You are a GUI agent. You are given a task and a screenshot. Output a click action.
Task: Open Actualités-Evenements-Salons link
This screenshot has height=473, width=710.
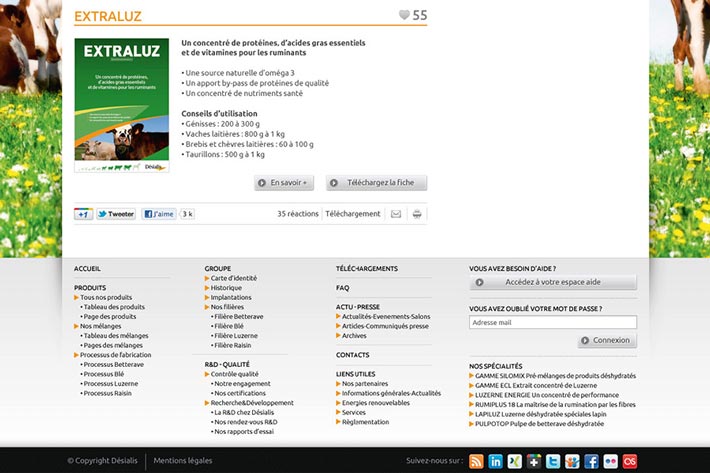coord(386,316)
